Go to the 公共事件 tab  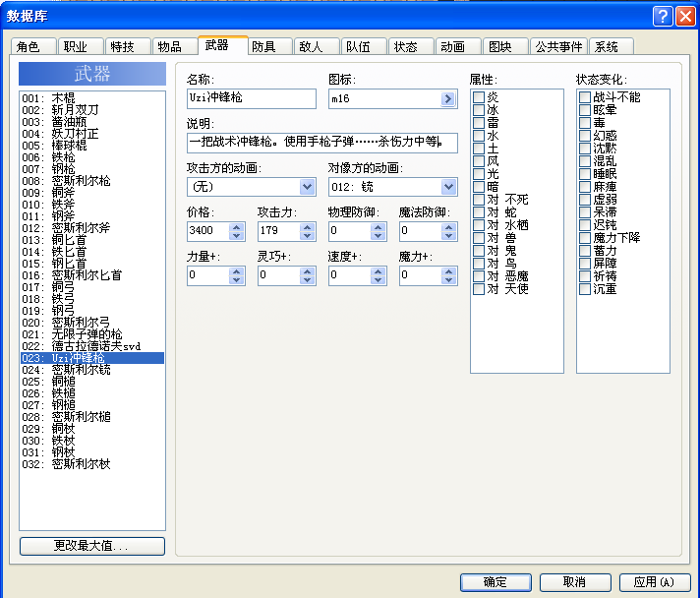click(559, 46)
